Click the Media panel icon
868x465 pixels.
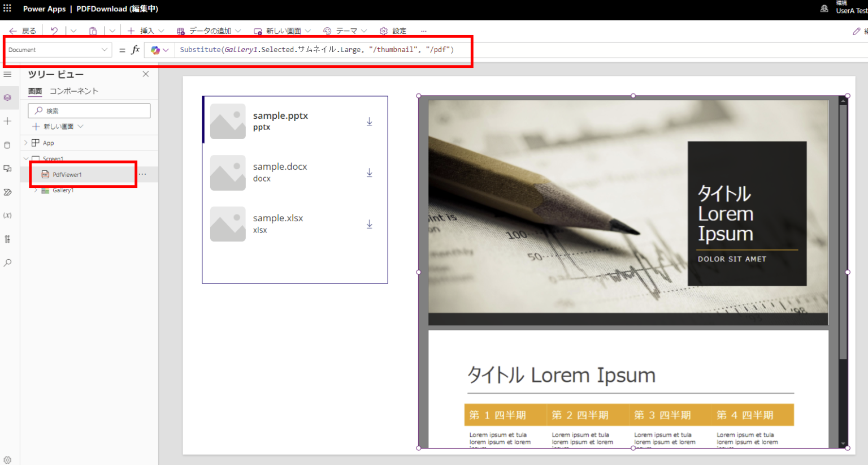(8, 169)
